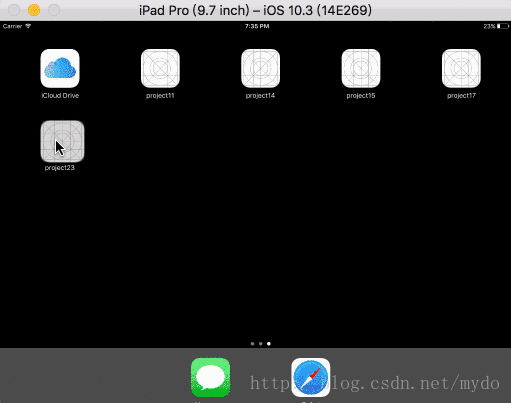Go to the second home screen page dot
511x403 pixels.
[x=261, y=344]
